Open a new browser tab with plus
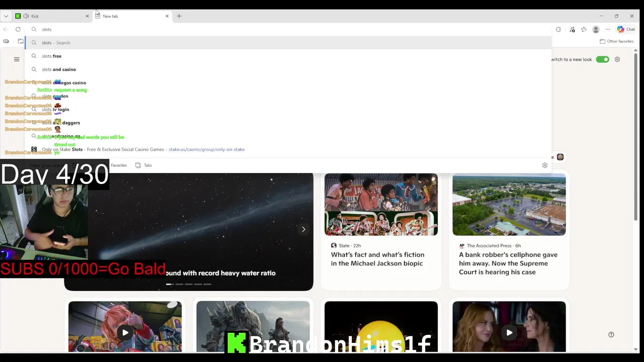Image resolution: width=644 pixels, height=362 pixels. 179,16
